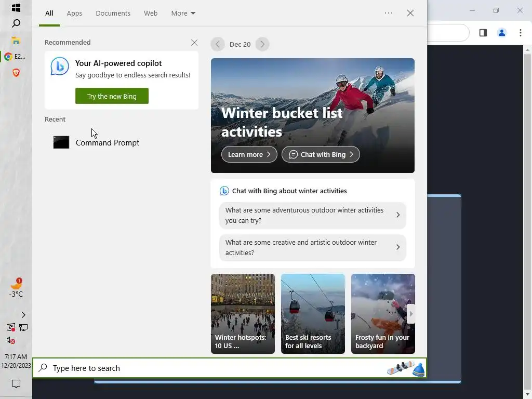The height and width of the screenshot is (399, 532).
Task: Open the search panel options ellipsis
Action: tap(389, 13)
